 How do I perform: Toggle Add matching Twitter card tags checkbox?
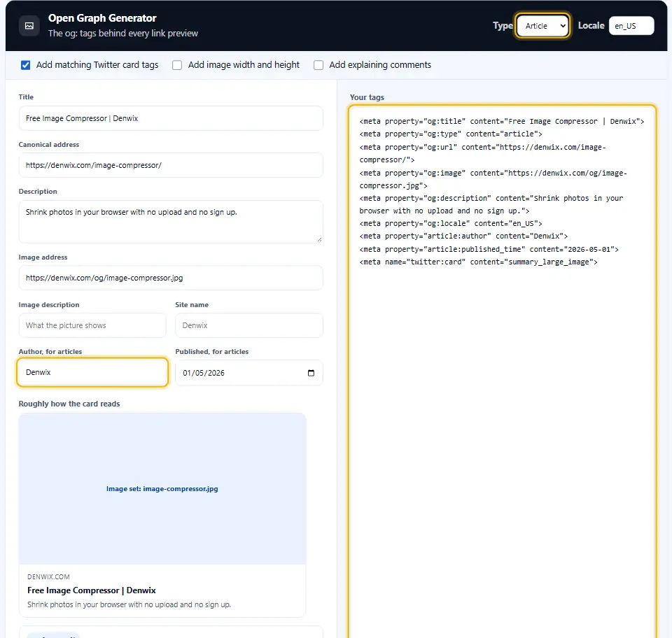click(x=26, y=65)
